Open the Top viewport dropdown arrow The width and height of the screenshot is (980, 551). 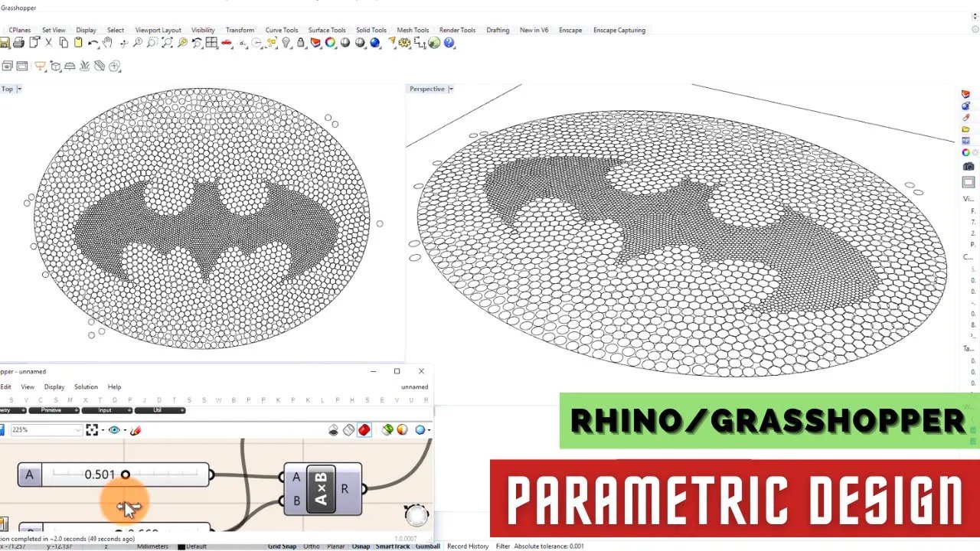tap(19, 89)
